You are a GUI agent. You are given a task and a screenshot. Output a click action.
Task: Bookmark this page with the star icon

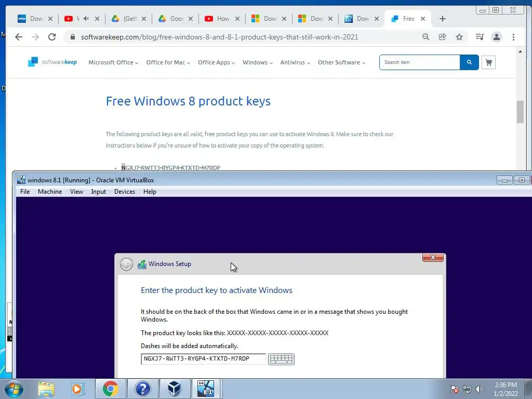point(459,37)
